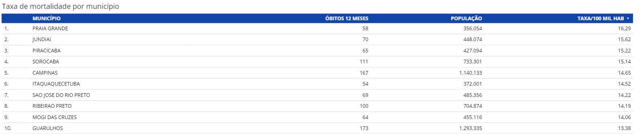Select the JUNDIAI municipality cell
This screenshot has height=134, width=644.
point(42,39)
